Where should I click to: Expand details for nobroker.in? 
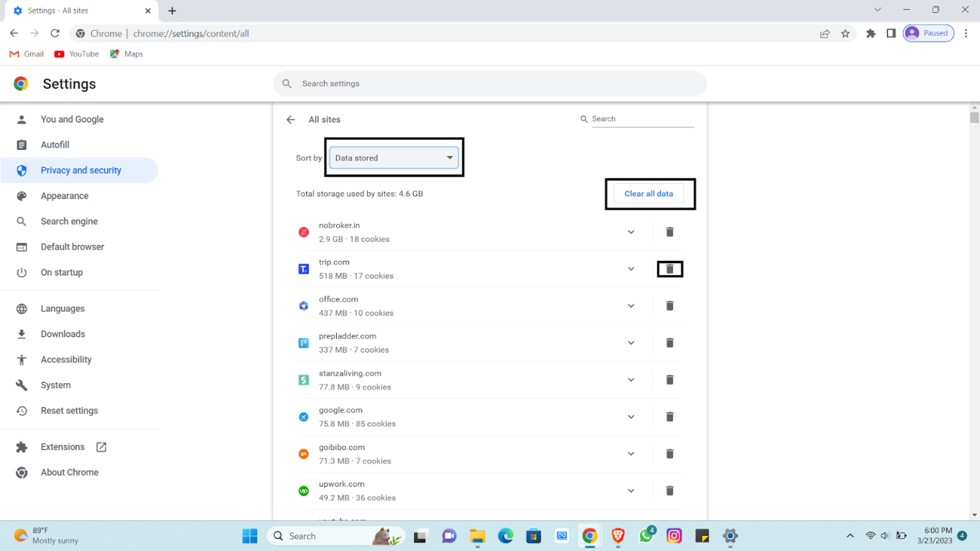631,231
